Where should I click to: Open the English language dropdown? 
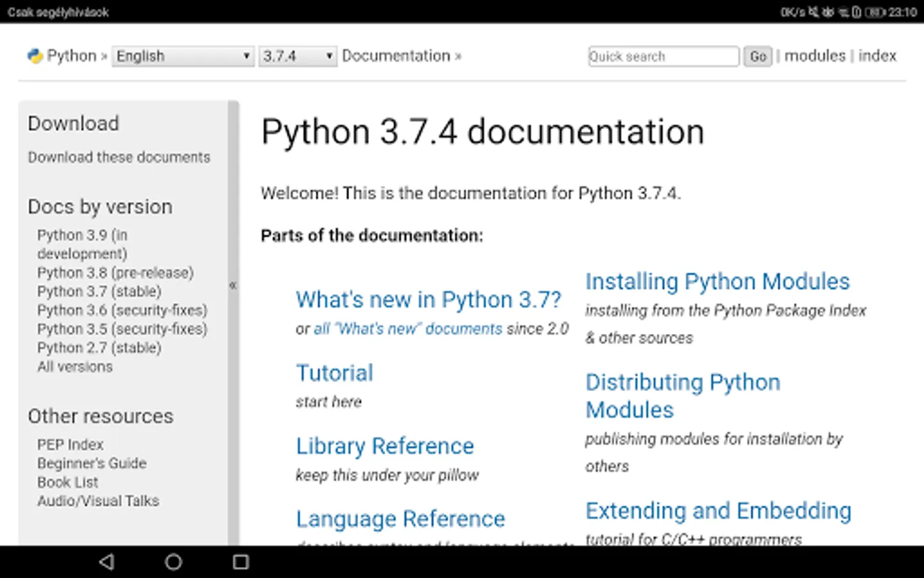(x=183, y=56)
